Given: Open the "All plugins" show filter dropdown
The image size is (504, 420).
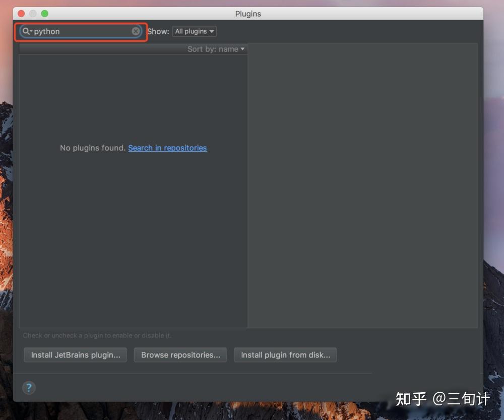Looking at the screenshot, I should pyautogui.click(x=194, y=31).
